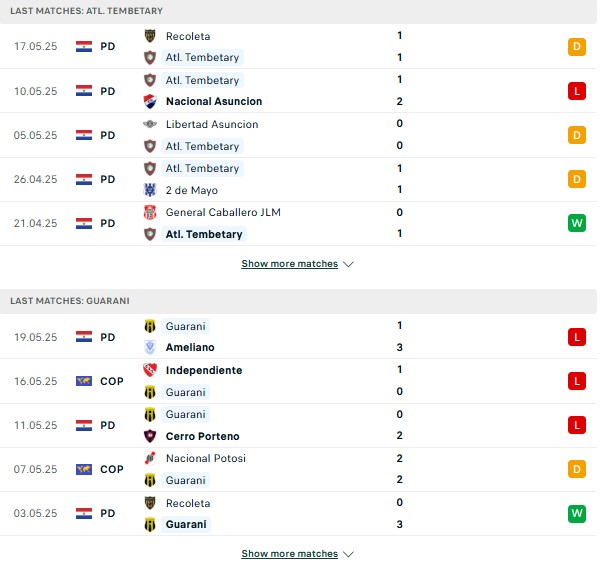
Task: Click the General Caballero JLM crest
Action: [x=150, y=212]
